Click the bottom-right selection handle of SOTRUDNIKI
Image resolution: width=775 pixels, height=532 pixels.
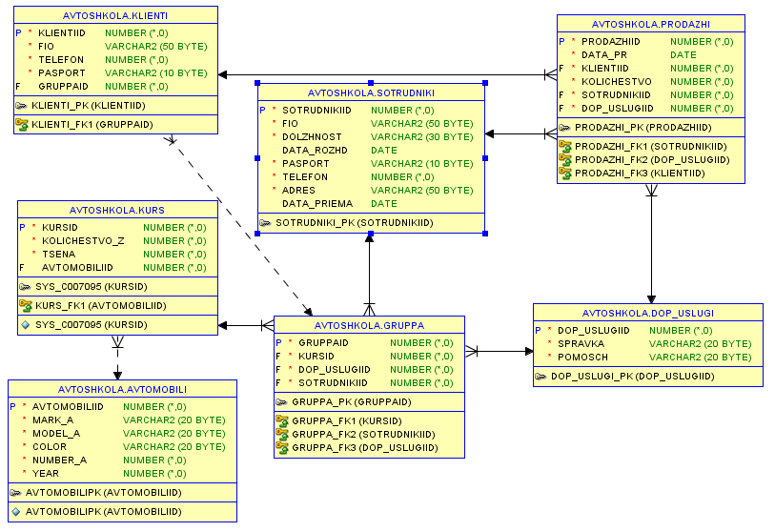485,234
